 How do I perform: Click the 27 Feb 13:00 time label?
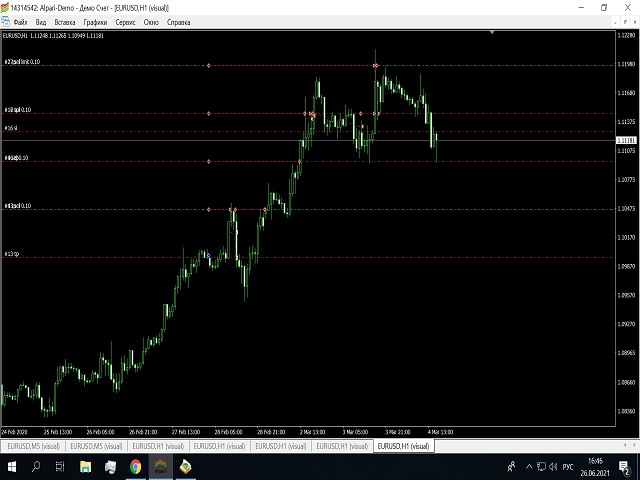(x=186, y=432)
